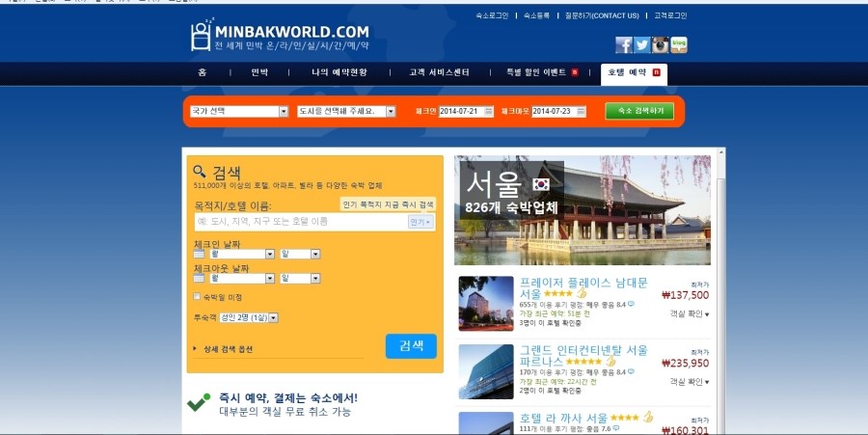868x435 pixels.
Task: Open check-in 월 month dropdown
Action: (x=242, y=254)
